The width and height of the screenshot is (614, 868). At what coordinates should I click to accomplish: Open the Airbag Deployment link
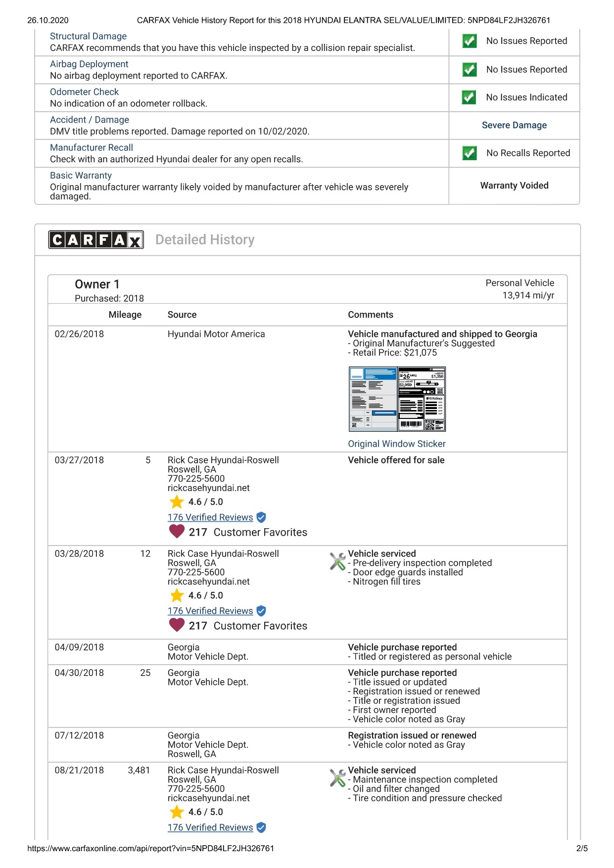coord(89,64)
